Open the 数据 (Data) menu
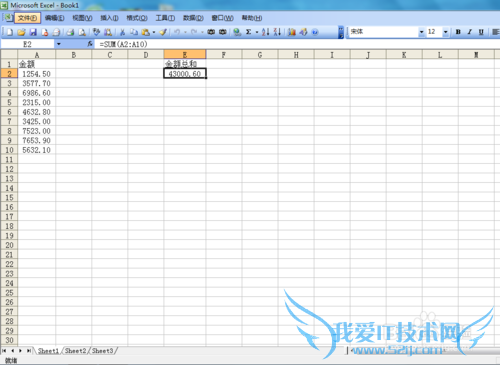Viewport: 500px width, 365px height. [193, 18]
